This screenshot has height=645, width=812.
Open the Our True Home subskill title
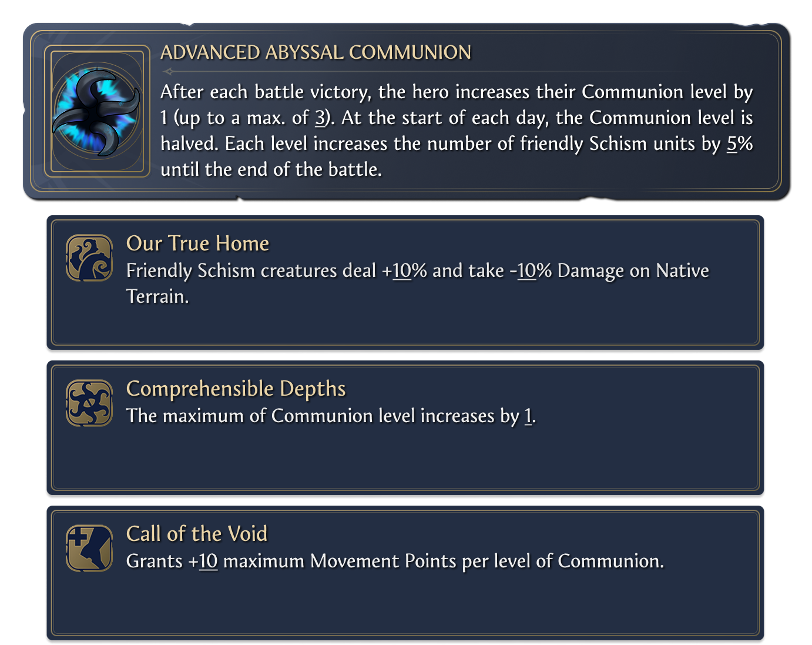point(197,243)
